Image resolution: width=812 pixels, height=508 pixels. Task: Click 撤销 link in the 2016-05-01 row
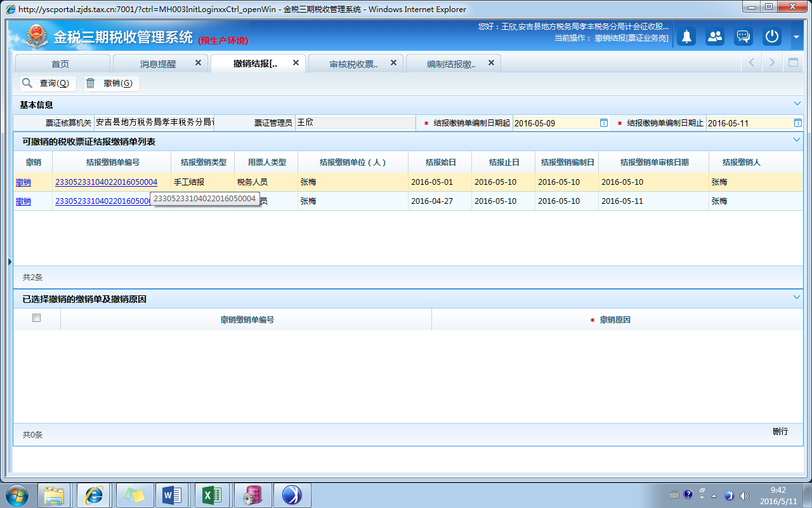[23, 182]
